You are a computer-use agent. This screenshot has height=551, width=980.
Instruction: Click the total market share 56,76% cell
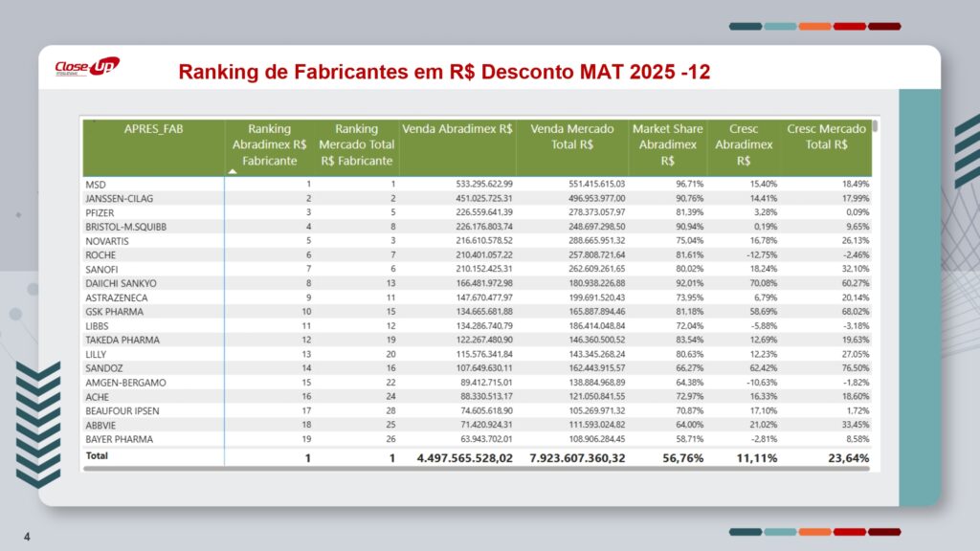pyautogui.click(x=679, y=458)
